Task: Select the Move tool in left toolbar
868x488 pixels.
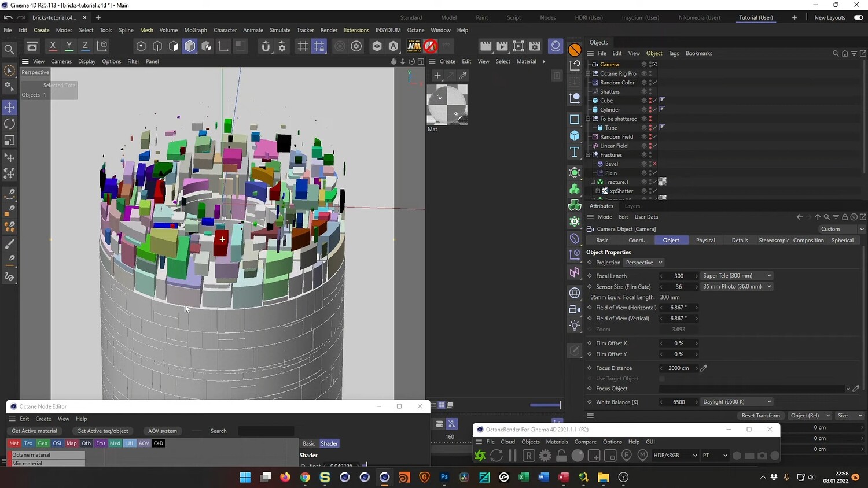Action: (10, 108)
